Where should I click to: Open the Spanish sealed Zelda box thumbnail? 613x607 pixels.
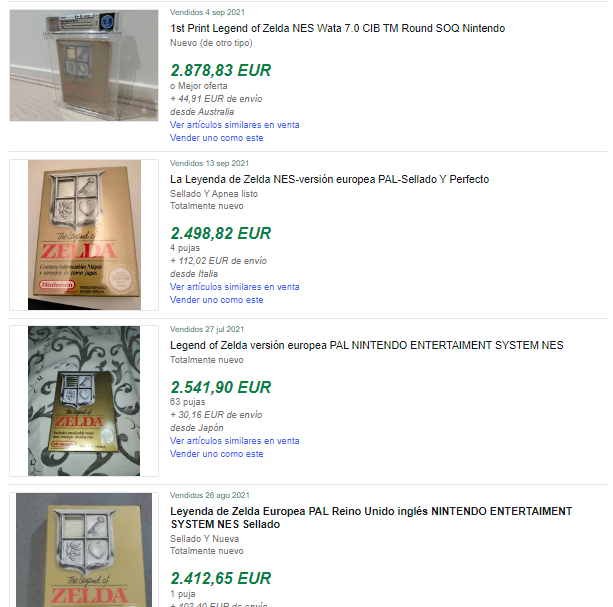click(x=84, y=235)
